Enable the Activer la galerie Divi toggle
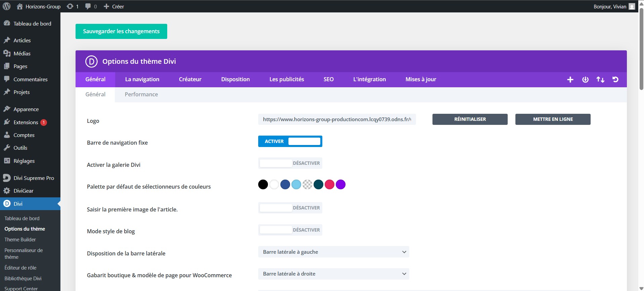The image size is (644, 291). click(290, 163)
